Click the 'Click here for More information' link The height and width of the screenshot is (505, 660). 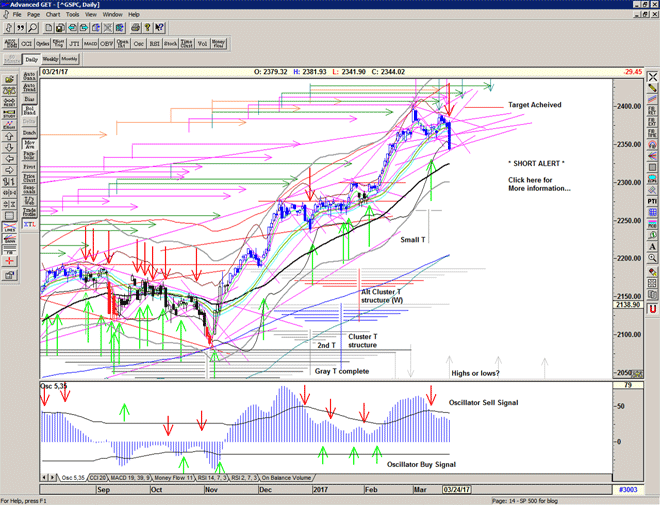tap(538, 183)
